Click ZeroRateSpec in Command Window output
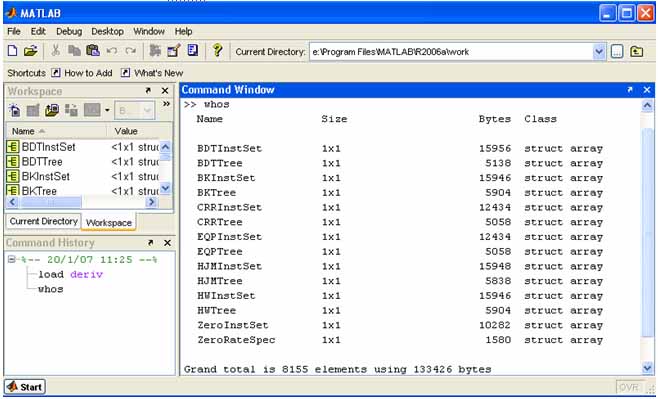Viewport: 658px width, 399px height. pos(236,340)
